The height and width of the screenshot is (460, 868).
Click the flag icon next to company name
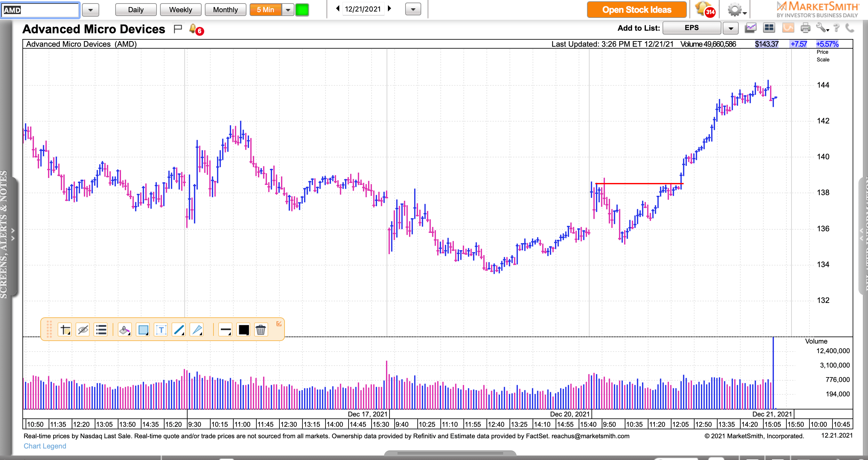coord(178,29)
